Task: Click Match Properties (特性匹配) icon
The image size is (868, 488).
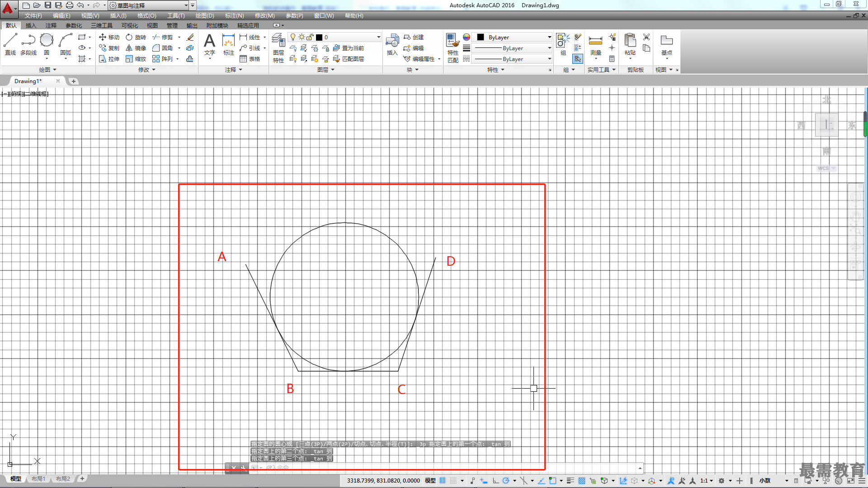Action: (453, 48)
